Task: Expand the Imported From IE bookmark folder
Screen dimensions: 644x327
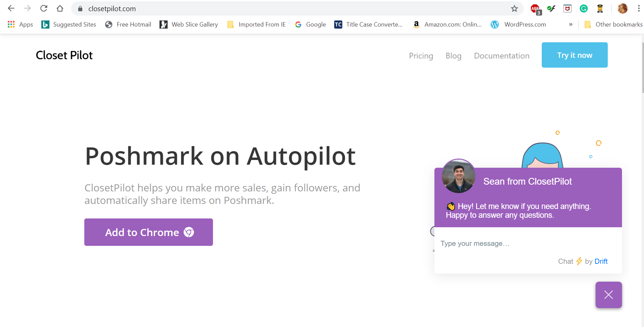Action: point(256,24)
